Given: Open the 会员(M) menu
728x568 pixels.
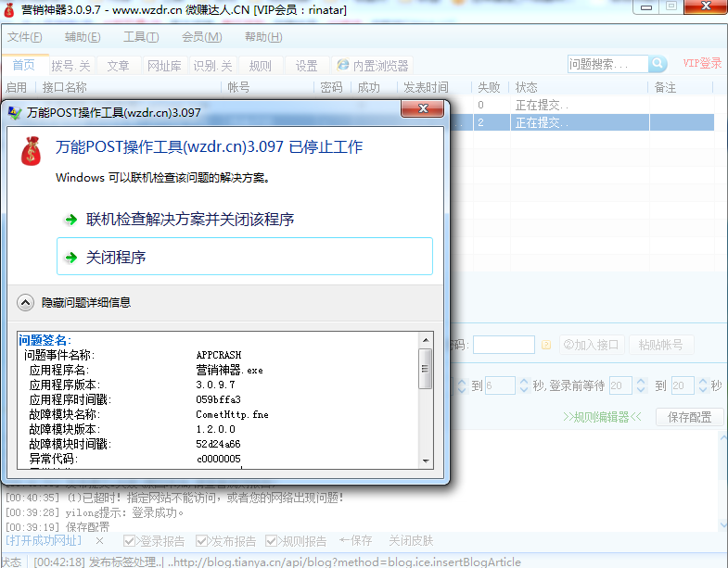Looking at the screenshot, I should click(201, 37).
